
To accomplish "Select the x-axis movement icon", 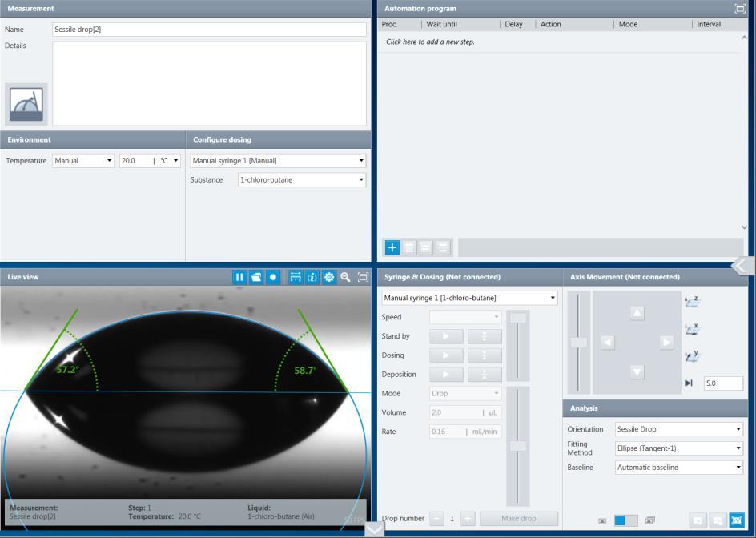I will 693,329.
